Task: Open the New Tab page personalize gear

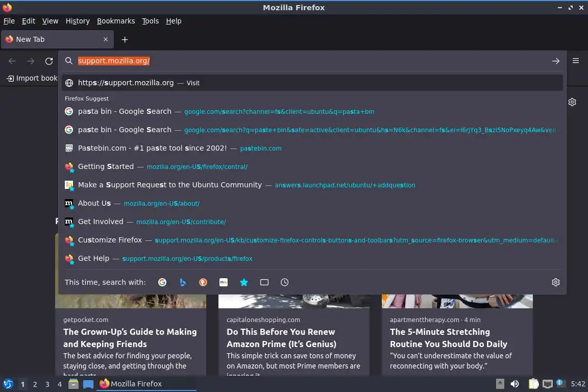Action: pyautogui.click(x=572, y=102)
